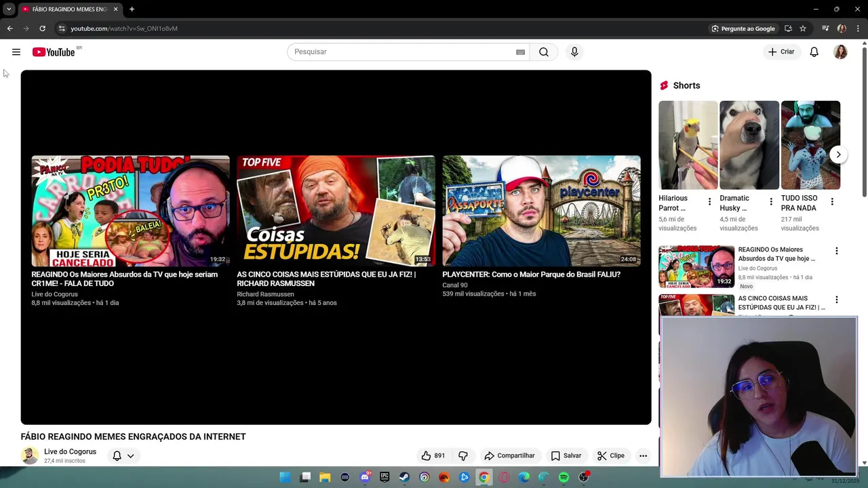Click Pergunte ao Google button
Viewport: 868px width, 488px height.
point(743,28)
